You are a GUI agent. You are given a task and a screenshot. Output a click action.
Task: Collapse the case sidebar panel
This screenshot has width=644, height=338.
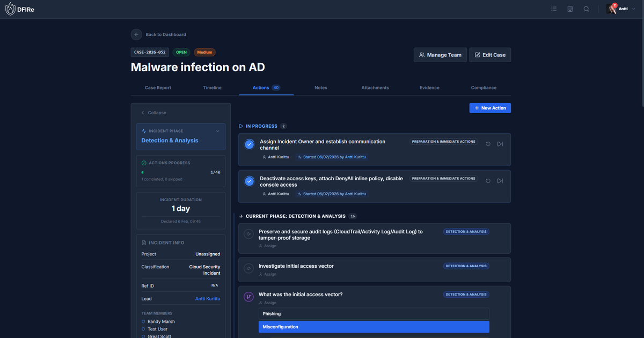click(153, 113)
